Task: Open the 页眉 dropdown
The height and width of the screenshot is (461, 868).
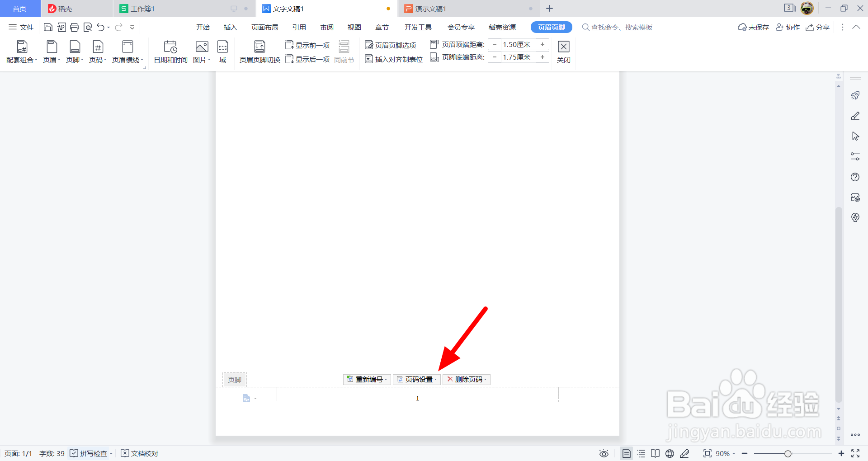Action: tap(52, 52)
